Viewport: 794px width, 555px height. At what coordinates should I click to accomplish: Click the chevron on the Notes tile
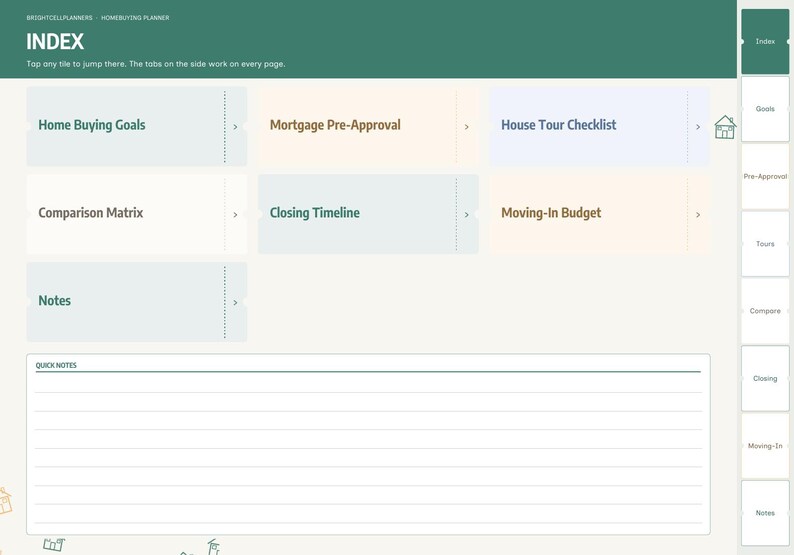[x=235, y=303]
